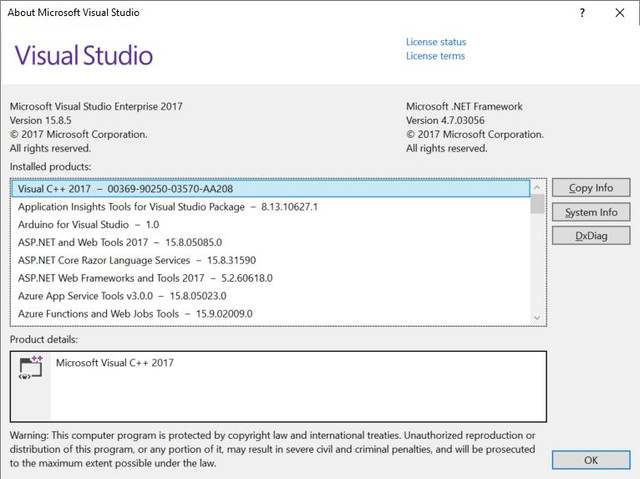
Task: Select ASP.NET Core Razor Language Services row
Action: pos(271,260)
